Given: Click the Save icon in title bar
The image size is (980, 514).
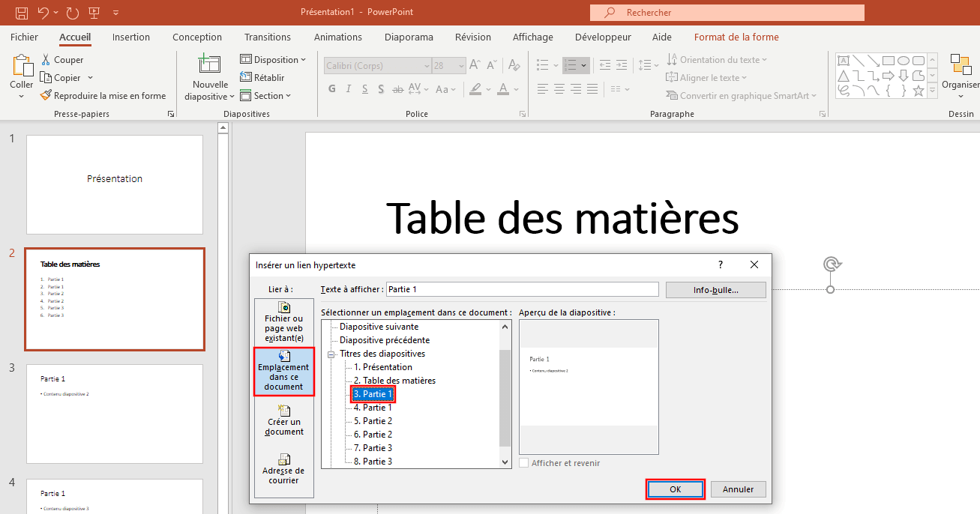Looking at the screenshot, I should coord(21,13).
